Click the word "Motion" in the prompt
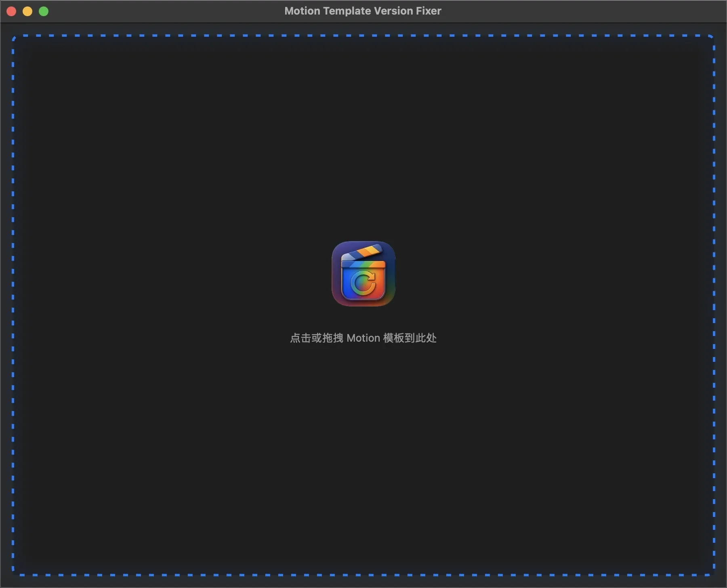The height and width of the screenshot is (588, 727). 363,338
